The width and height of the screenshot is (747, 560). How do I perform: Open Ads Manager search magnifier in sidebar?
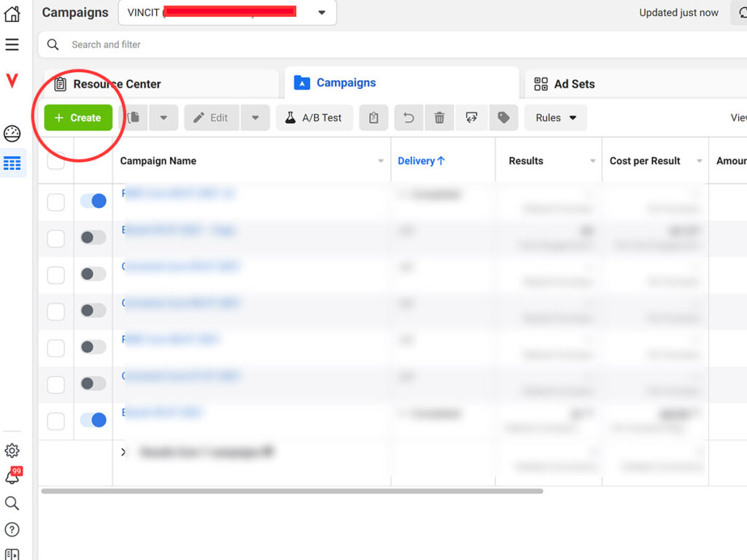click(x=12, y=503)
